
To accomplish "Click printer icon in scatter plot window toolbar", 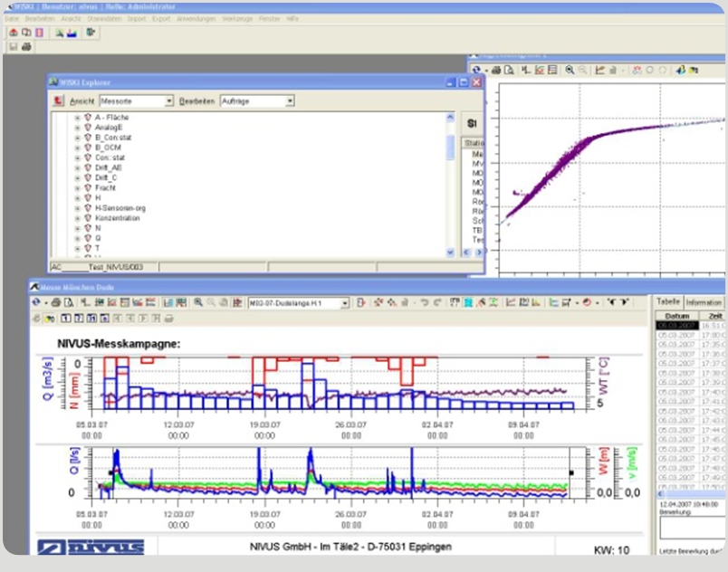I will tap(496, 70).
